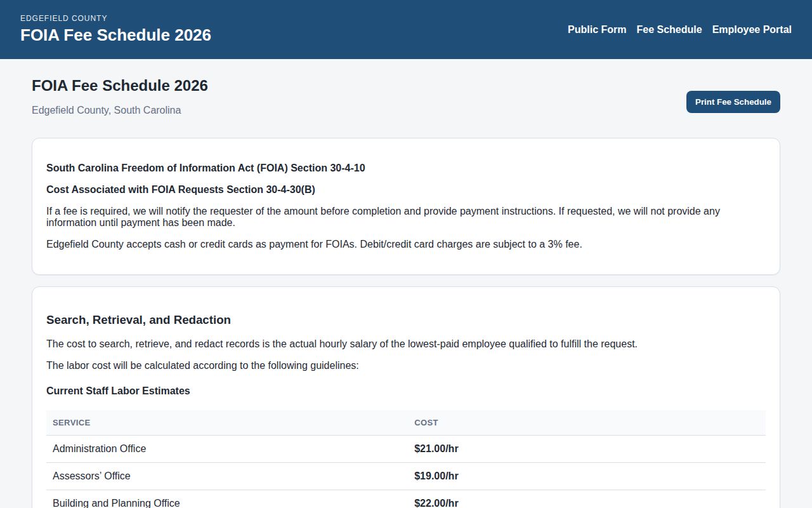
Task: Click the labor cost guidelines sentence
Action: (202, 365)
